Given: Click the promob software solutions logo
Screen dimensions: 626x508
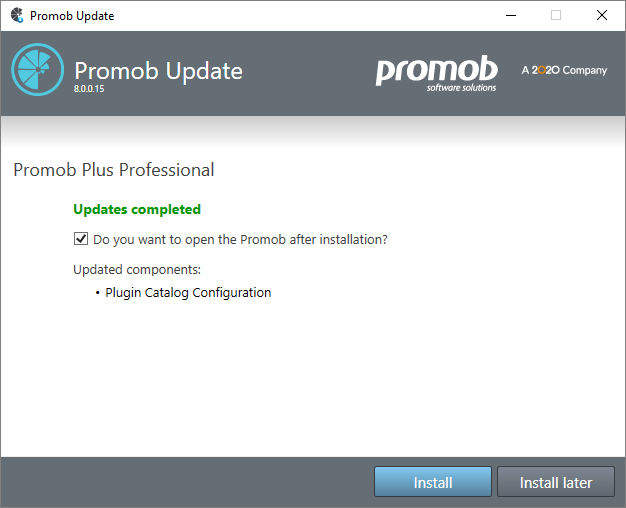Looking at the screenshot, I should coord(436,74).
